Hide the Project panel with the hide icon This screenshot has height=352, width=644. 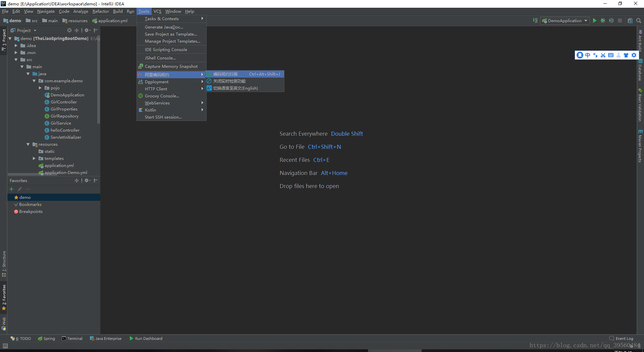pos(96,30)
